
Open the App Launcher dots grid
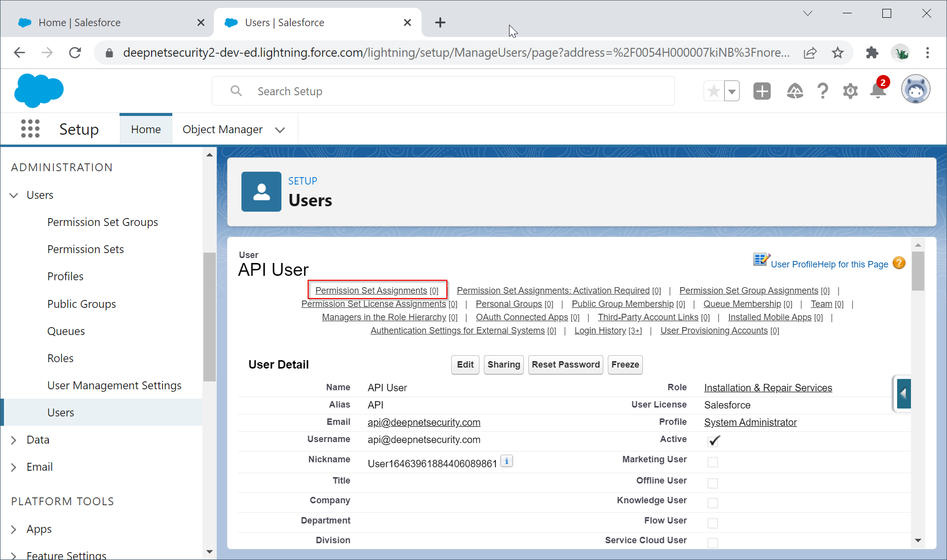(x=30, y=129)
